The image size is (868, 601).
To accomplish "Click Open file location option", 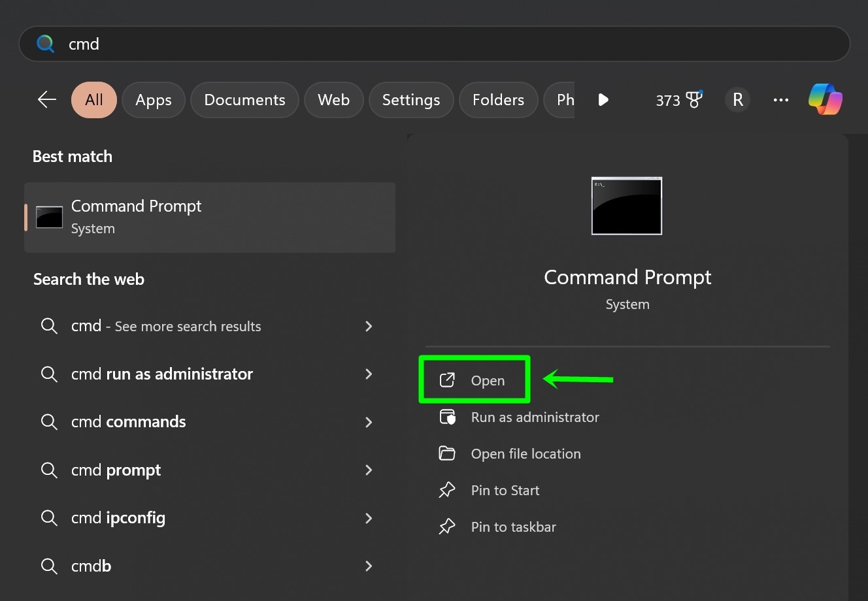I will (526, 454).
